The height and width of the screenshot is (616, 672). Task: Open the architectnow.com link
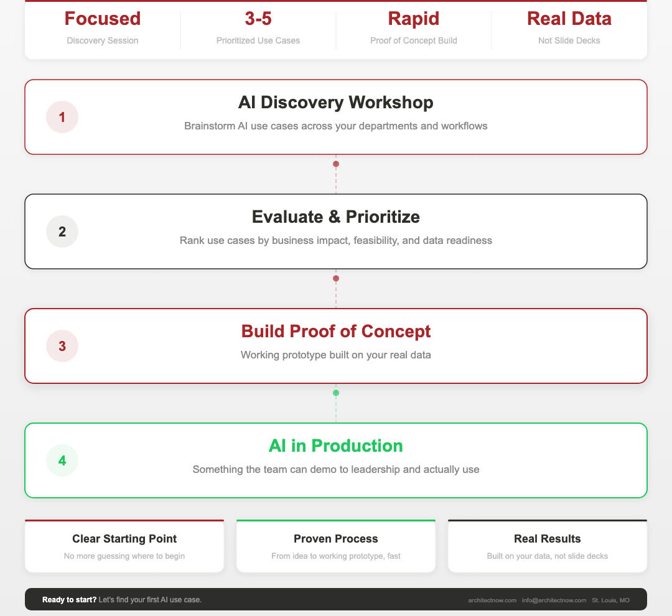click(492, 600)
